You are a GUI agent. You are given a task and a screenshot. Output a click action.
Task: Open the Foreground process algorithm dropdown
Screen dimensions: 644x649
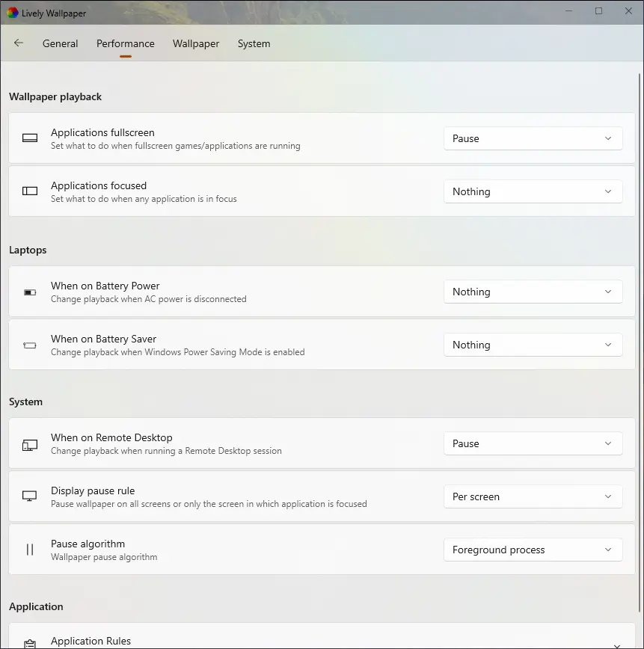(533, 550)
